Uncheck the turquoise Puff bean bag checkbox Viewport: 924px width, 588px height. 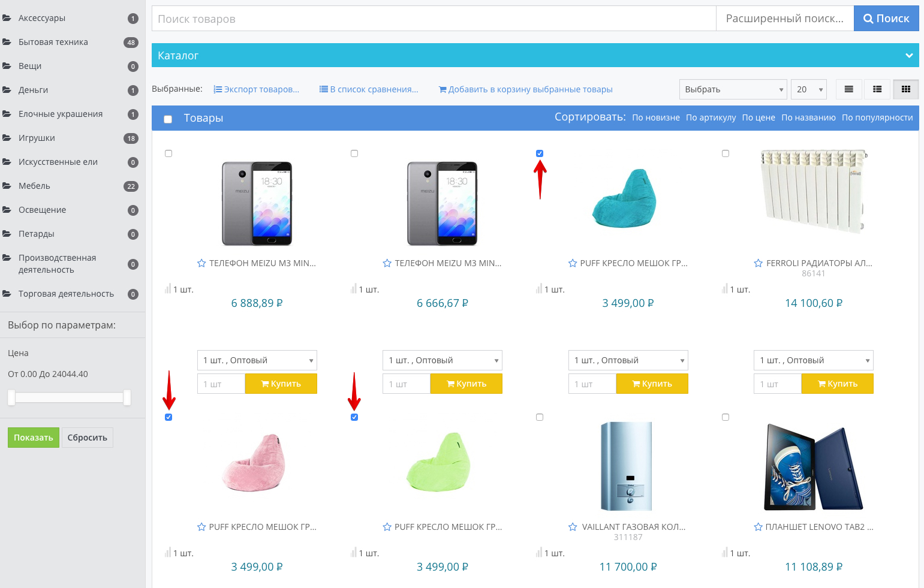(540, 153)
